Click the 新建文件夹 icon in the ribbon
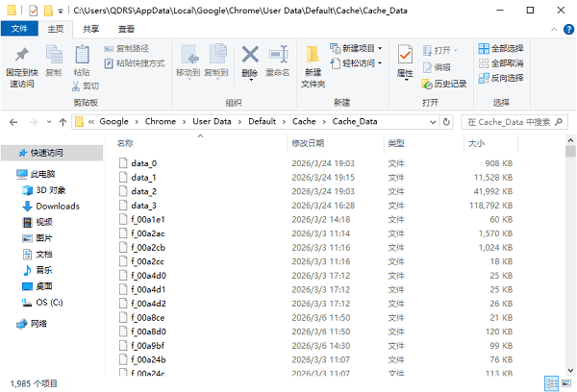The height and width of the screenshot is (392, 577). (x=314, y=58)
